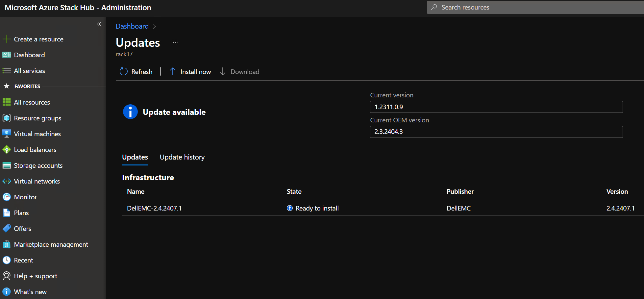Click the Refresh button
The width and height of the screenshot is (644, 299).
click(x=136, y=72)
